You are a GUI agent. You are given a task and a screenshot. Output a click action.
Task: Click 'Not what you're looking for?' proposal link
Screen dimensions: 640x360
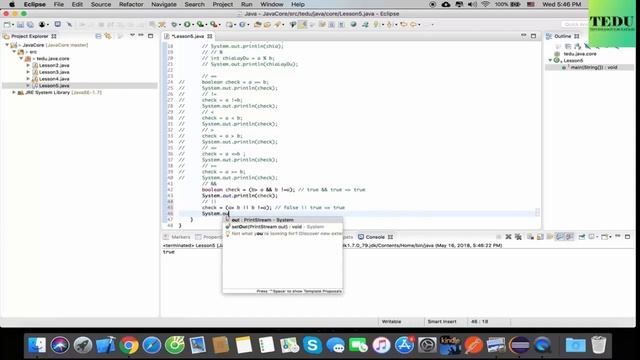click(x=282, y=234)
